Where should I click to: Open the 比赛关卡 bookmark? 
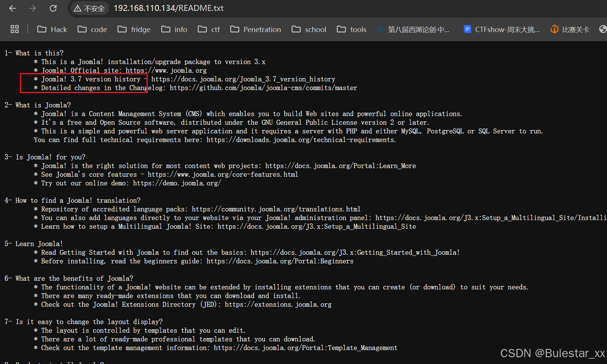click(x=570, y=29)
